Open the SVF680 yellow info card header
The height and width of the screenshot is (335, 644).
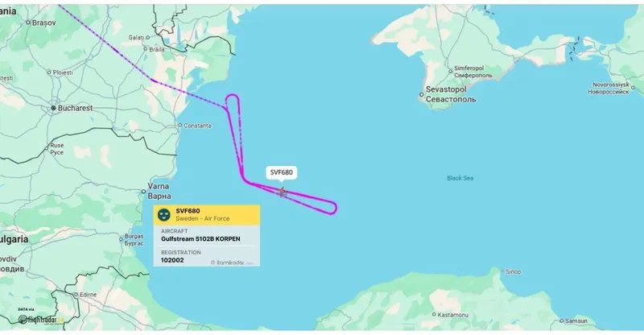coord(207,215)
